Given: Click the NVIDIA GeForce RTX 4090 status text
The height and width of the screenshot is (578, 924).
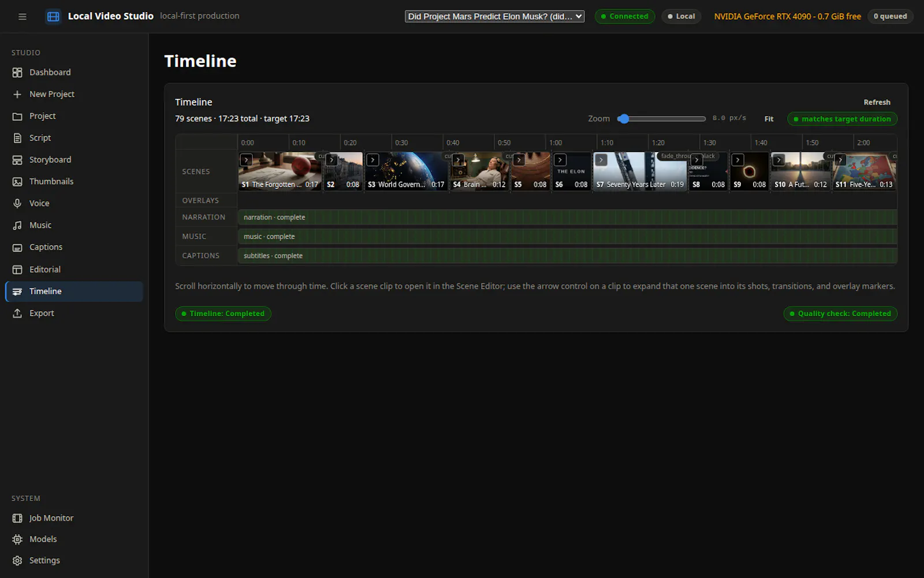Looking at the screenshot, I should (787, 16).
